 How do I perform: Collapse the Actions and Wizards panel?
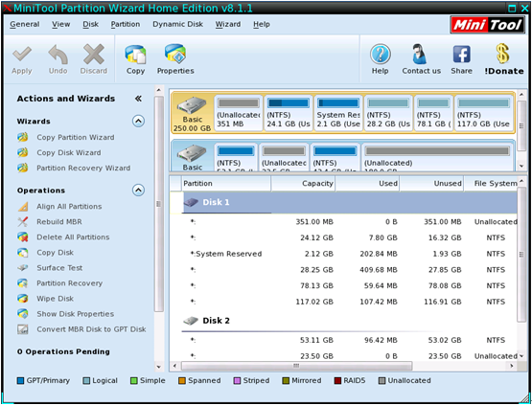[138, 99]
